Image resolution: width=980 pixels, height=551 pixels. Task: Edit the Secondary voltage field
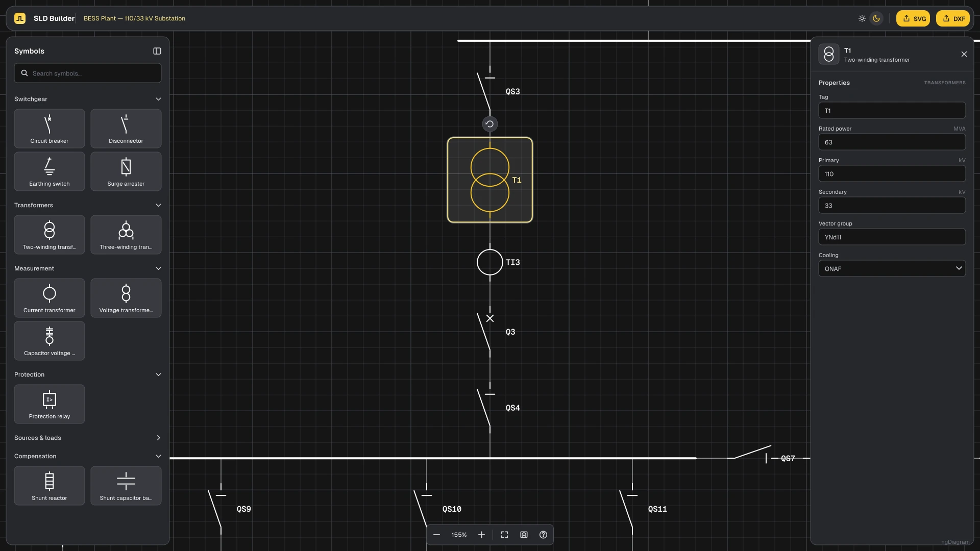892,206
